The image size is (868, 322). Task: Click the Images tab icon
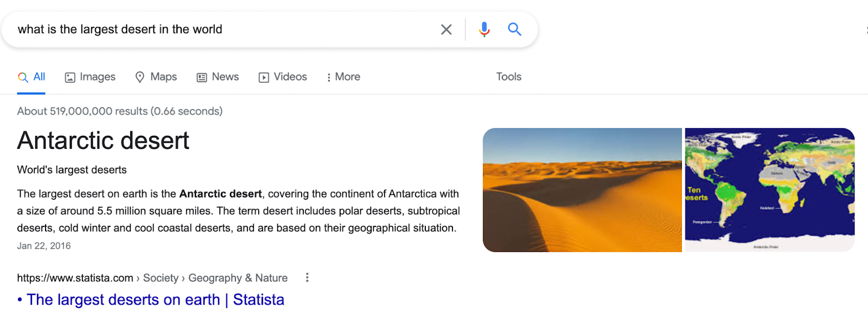coord(69,77)
